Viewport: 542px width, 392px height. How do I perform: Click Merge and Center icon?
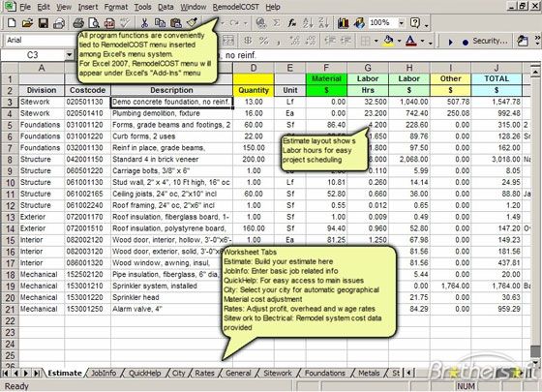click(227, 41)
